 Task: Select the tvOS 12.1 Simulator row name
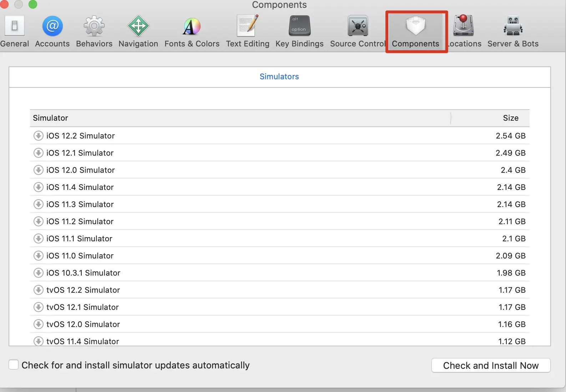point(82,307)
